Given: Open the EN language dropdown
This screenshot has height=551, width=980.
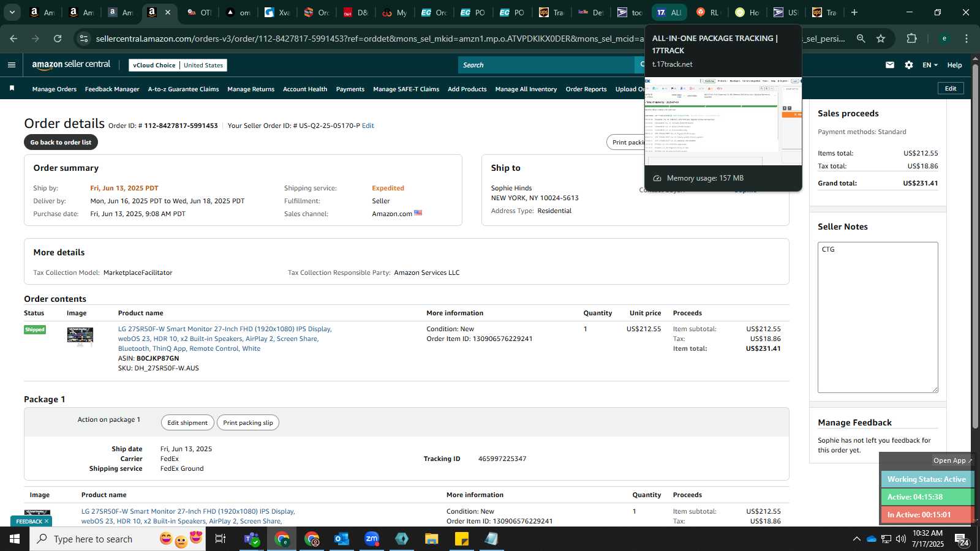Looking at the screenshot, I should click(930, 65).
